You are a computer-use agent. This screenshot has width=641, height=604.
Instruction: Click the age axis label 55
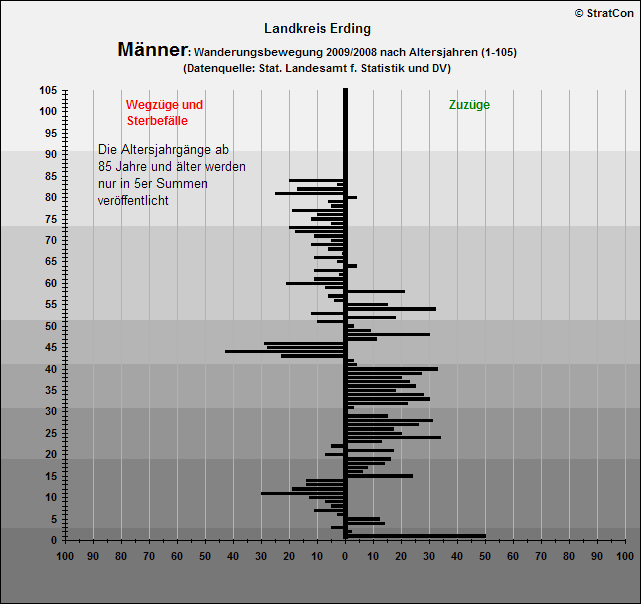click(x=51, y=305)
